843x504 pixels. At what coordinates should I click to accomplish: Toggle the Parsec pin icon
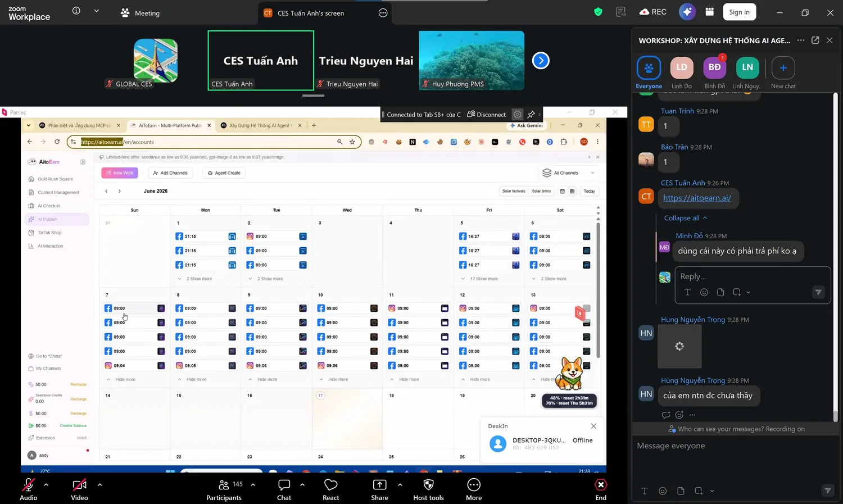click(531, 114)
